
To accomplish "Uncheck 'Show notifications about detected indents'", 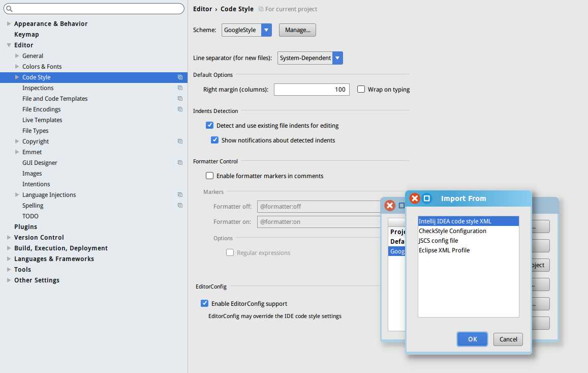I will pos(214,140).
